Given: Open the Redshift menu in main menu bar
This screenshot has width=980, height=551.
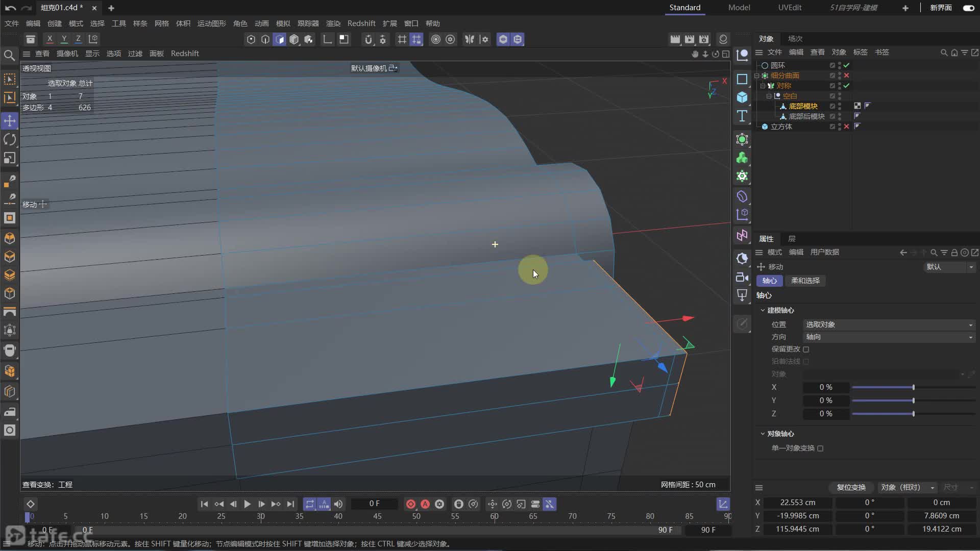Looking at the screenshot, I should click(361, 23).
